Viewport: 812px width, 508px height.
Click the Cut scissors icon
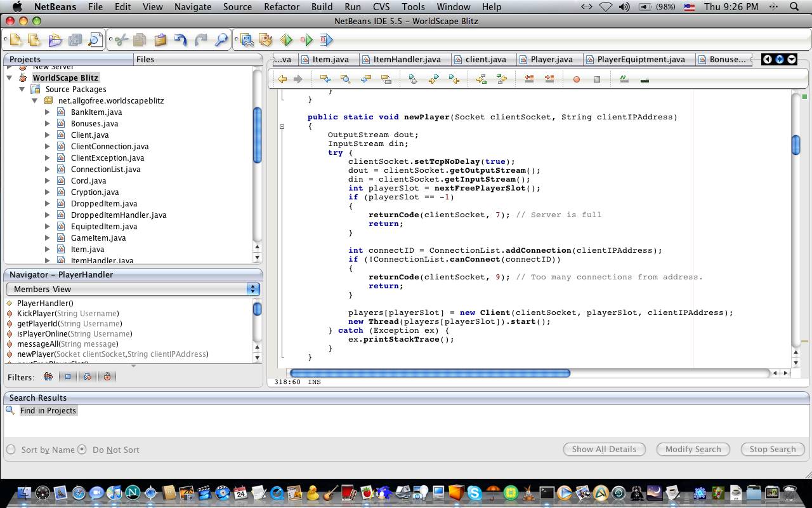tap(121, 40)
